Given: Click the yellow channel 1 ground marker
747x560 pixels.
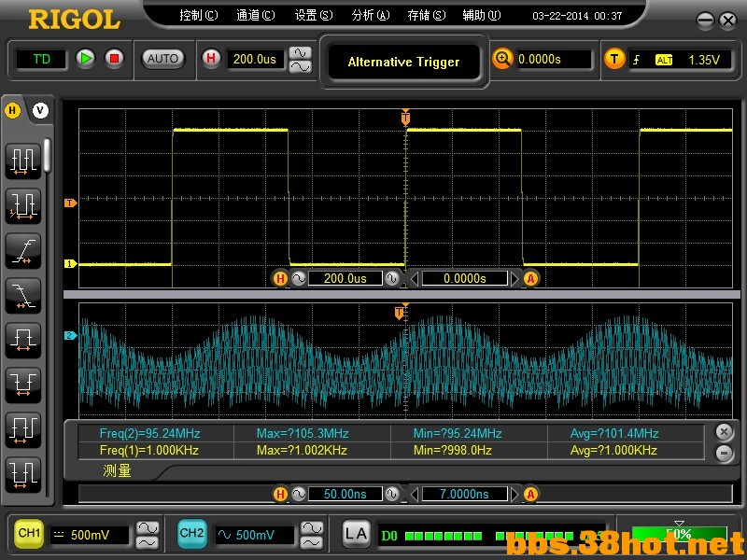Looking at the screenshot, I should tap(71, 264).
